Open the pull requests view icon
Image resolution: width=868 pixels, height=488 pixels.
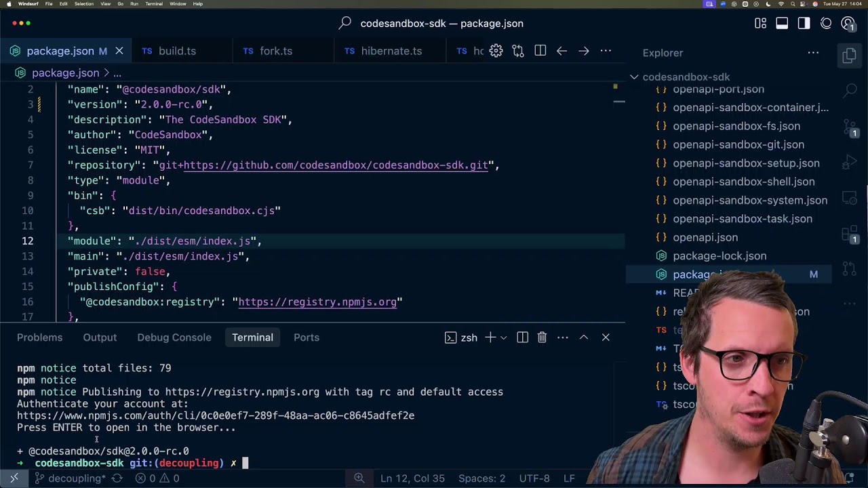coord(850,270)
